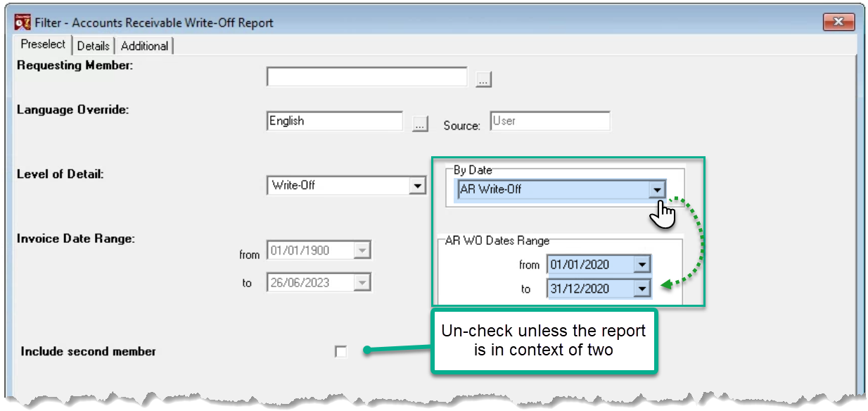Image resolution: width=868 pixels, height=411 pixels.
Task: Browse for a Language Override
Action: point(419,123)
